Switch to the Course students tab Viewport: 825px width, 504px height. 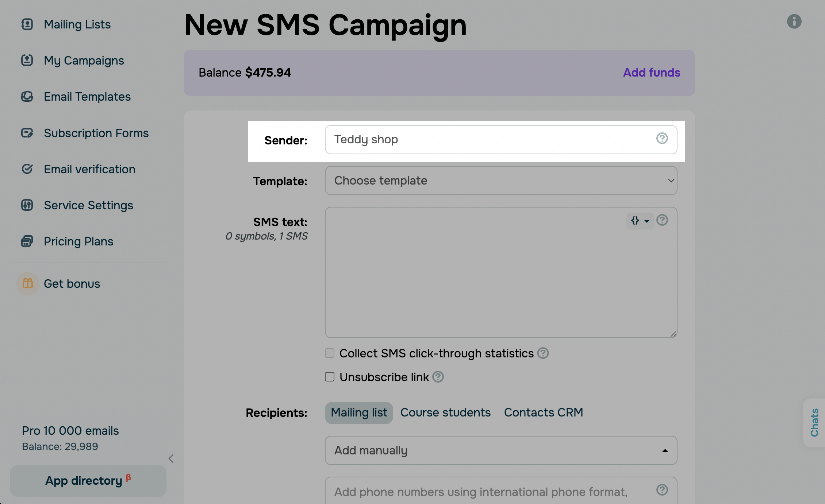445,412
